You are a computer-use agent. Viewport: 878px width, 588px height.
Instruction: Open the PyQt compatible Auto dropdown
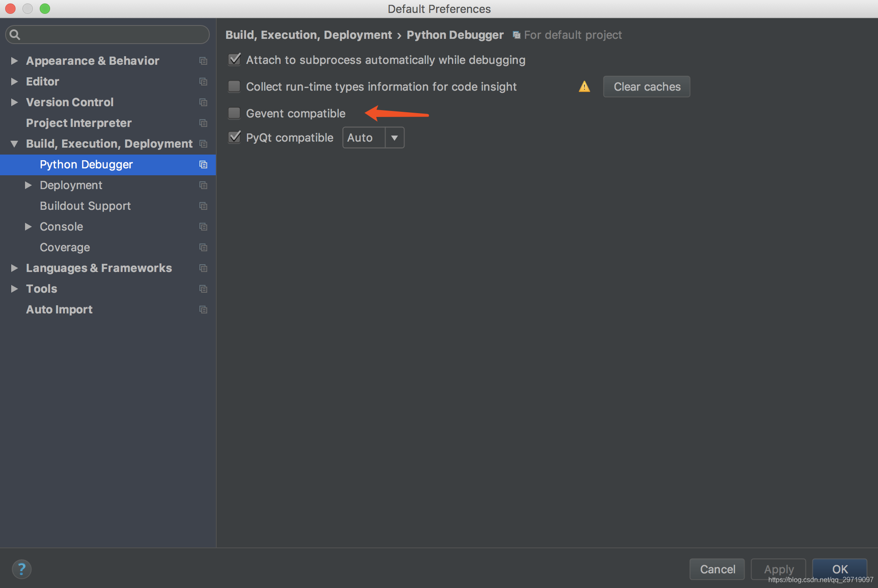click(x=394, y=137)
